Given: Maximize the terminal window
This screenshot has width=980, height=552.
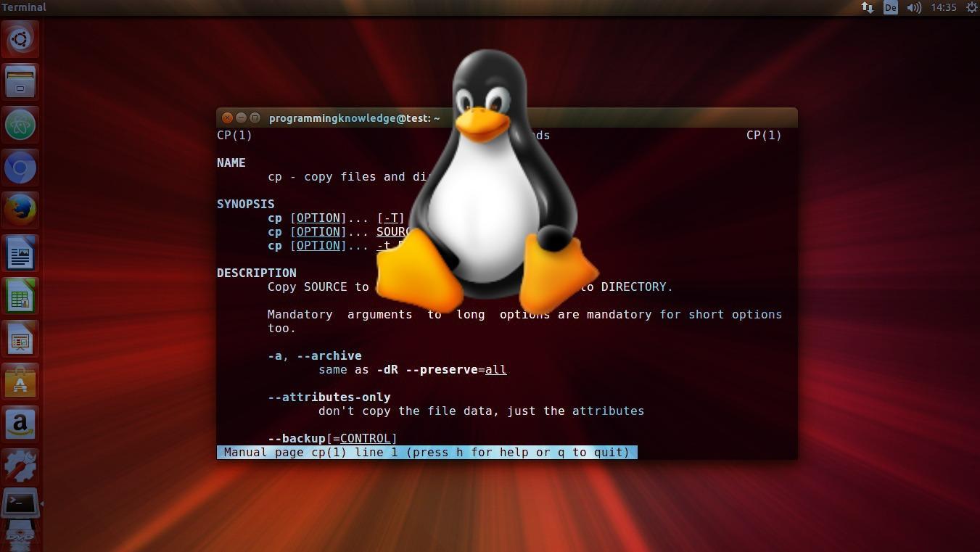Looking at the screenshot, I should [x=255, y=118].
